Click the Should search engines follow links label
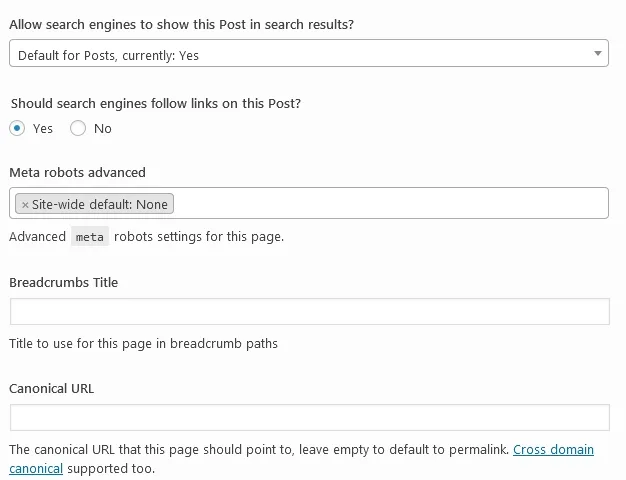Screen dimensions: 626x480 [x=156, y=104]
